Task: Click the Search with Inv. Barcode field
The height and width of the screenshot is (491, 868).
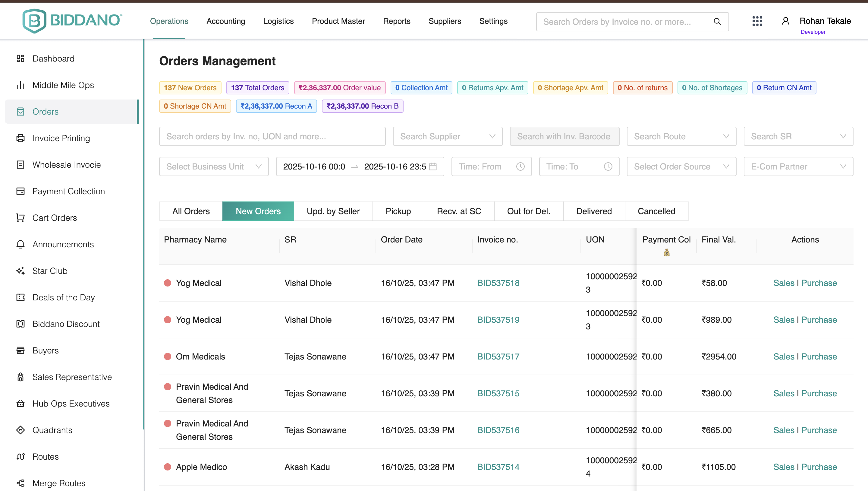Action: point(565,137)
